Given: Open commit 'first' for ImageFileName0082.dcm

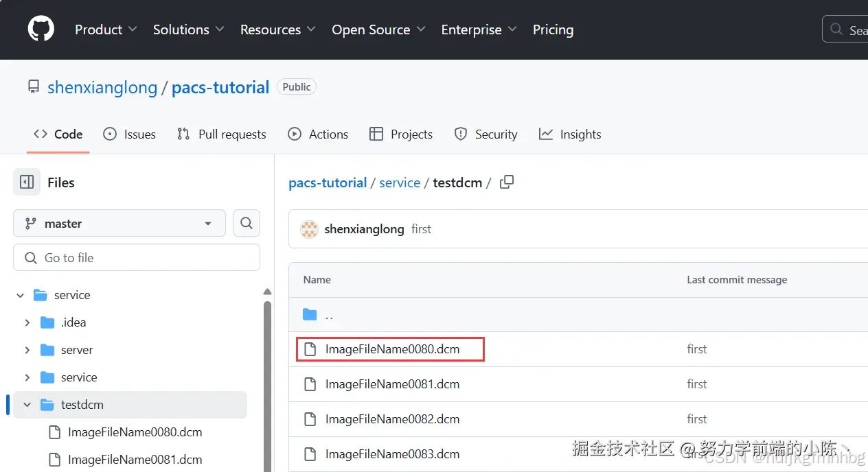Looking at the screenshot, I should (x=697, y=419).
